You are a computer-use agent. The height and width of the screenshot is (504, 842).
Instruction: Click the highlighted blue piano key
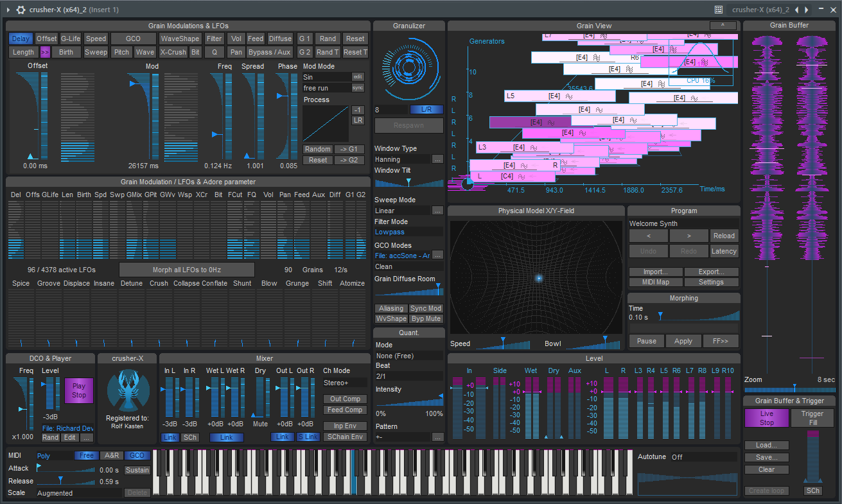click(x=353, y=472)
